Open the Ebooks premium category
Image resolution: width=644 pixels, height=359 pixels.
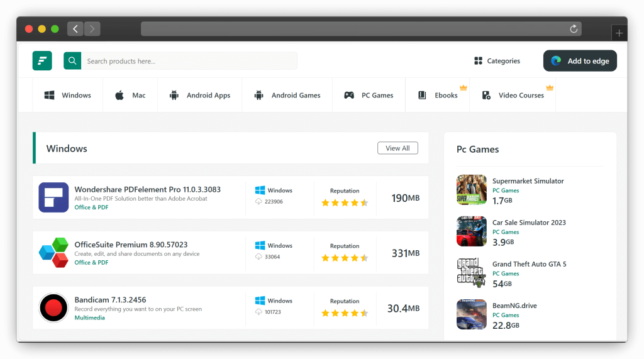(438, 96)
